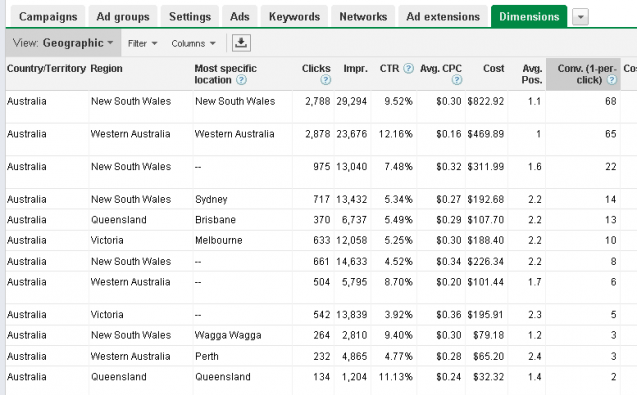Click the $107.70 cost cell

click(485, 219)
